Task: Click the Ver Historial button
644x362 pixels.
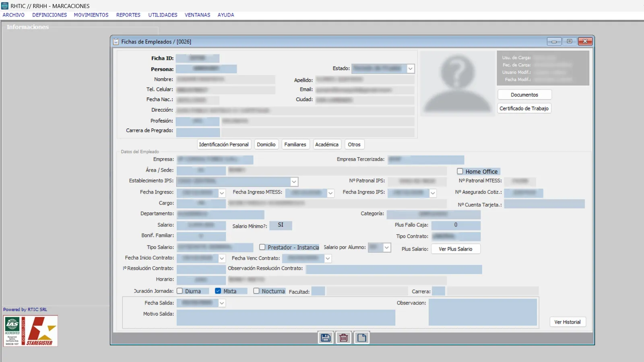Action: click(568, 322)
